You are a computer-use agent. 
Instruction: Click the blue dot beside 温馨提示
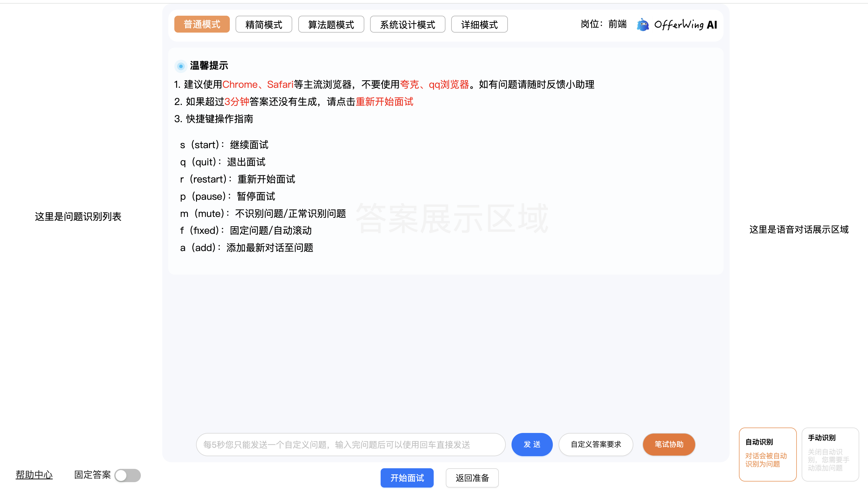(x=181, y=66)
